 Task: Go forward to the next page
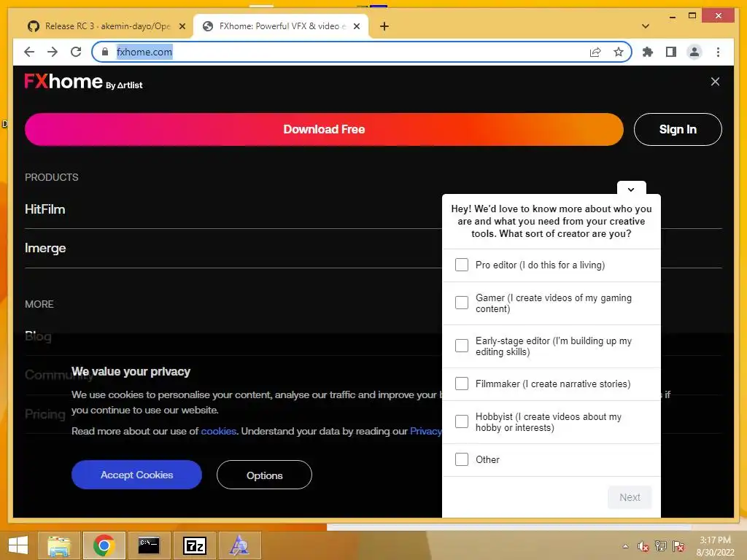pos(53,52)
